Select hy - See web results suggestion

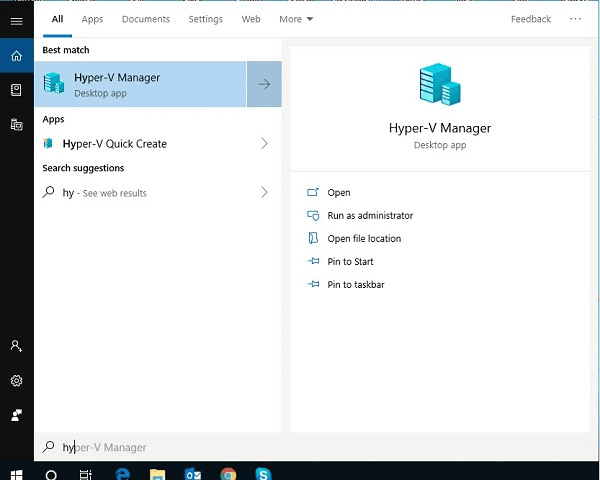click(158, 192)
